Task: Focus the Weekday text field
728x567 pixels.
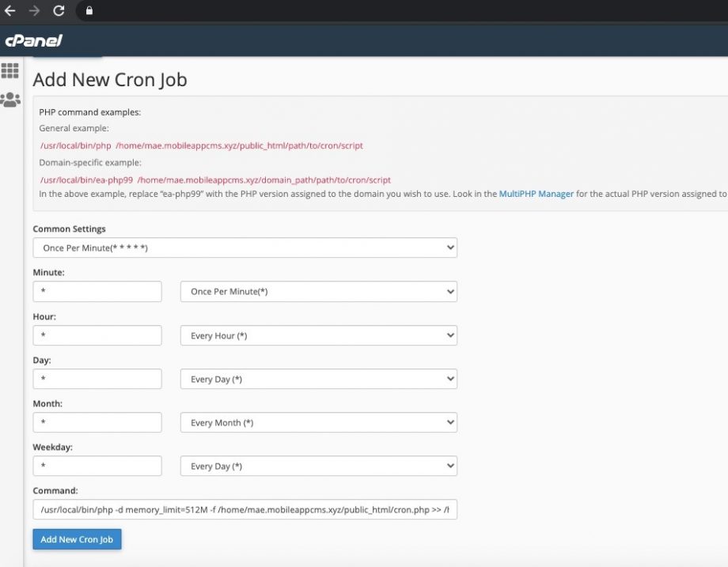Action: [97, 466]
